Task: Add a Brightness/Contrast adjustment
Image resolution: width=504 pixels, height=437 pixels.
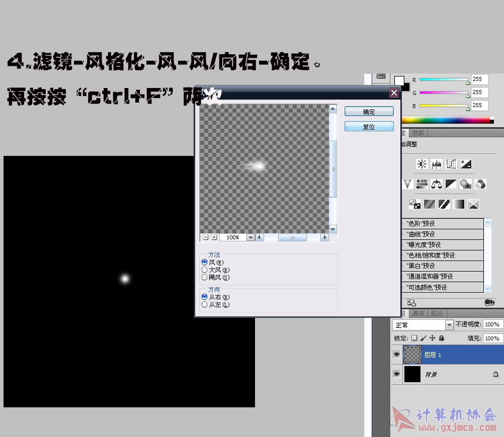Action: tap(422, 164)
